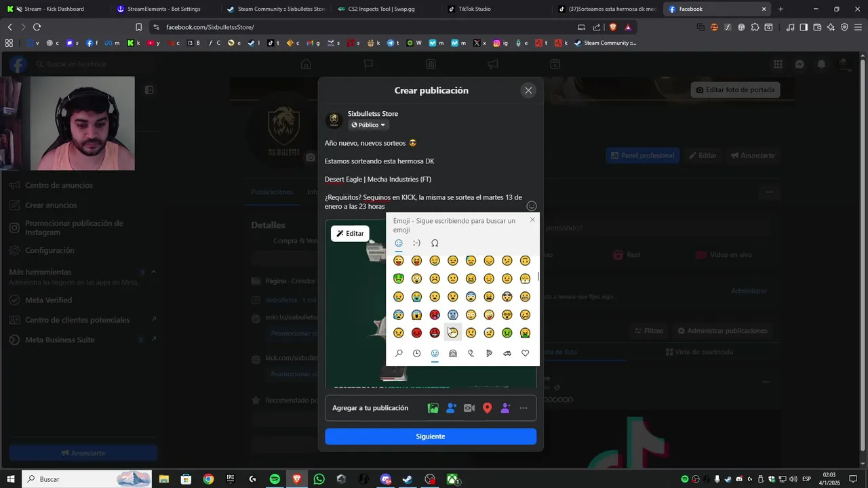This screenshot has height=488, width=868.
Task: Click the Siguiente button
Action: click(431, 436)
